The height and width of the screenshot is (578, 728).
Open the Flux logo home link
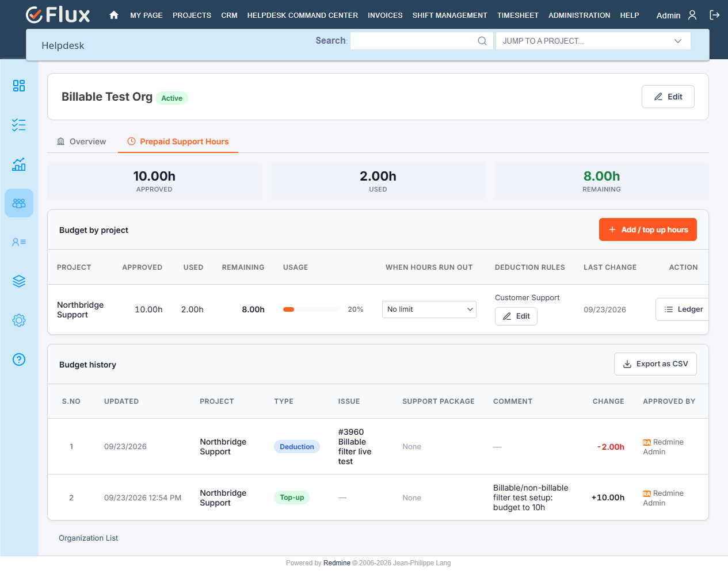58,15
